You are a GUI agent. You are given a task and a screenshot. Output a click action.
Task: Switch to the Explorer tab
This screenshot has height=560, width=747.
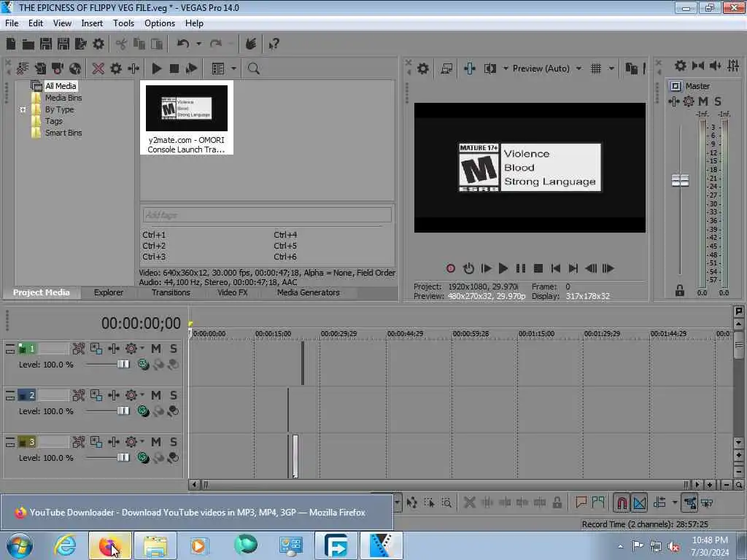click(109, 292)
